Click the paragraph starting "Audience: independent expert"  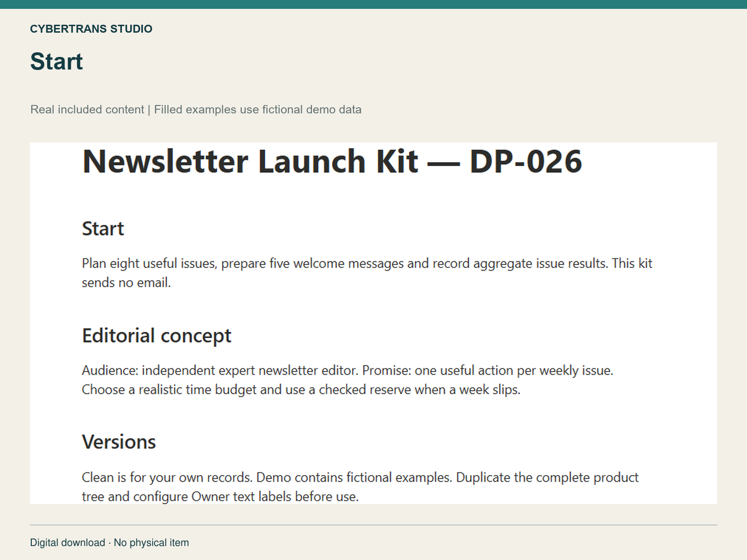pyautogui.click(x=347, y=380)
